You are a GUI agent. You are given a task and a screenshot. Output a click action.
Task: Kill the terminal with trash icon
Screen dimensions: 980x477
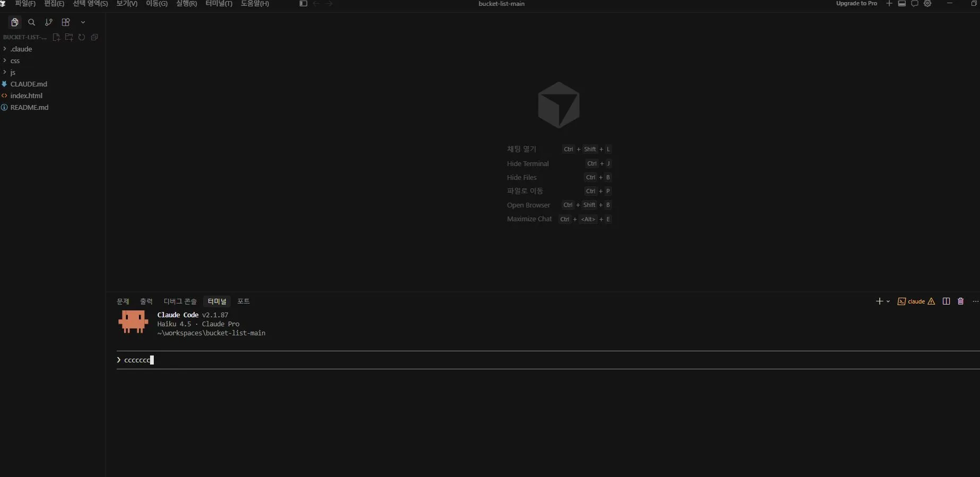pos(960,301)
